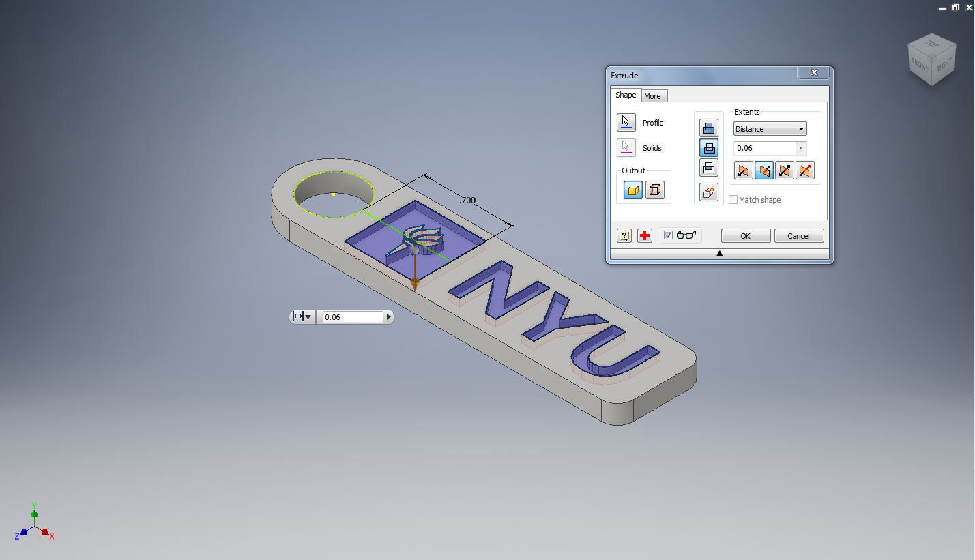Open the Distance extents dropdown

(x=770, y=129)
